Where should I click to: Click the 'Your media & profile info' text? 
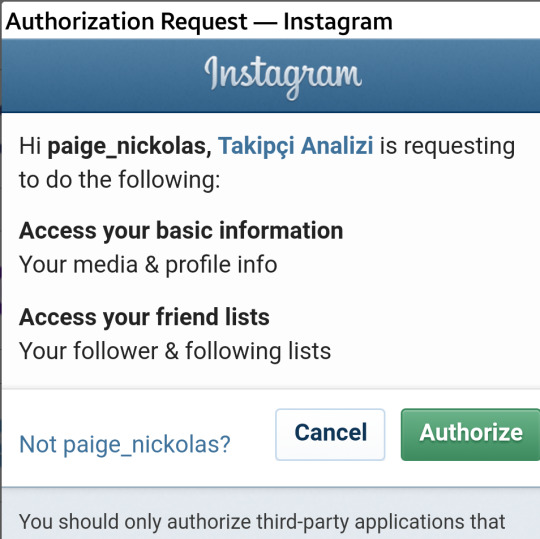tap(148, 265)
